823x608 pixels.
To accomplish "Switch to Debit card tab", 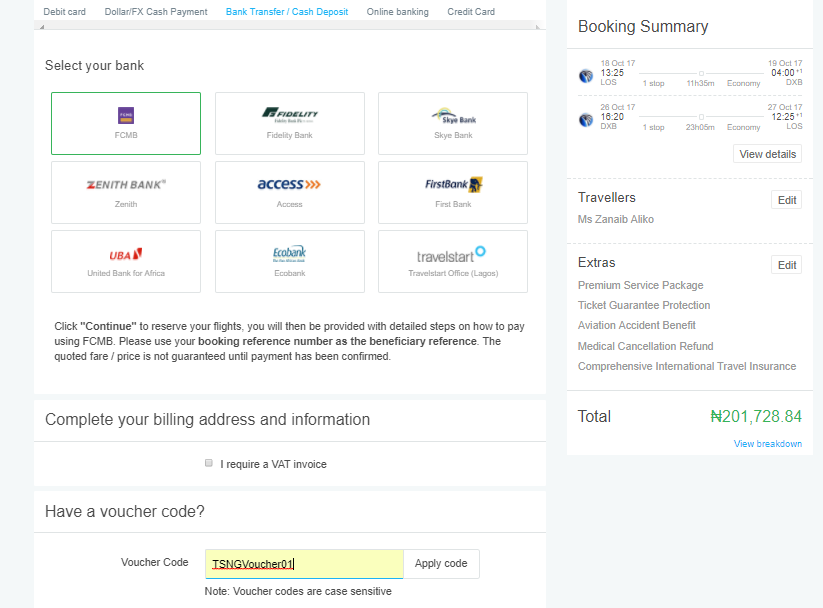I will [65, 12].
